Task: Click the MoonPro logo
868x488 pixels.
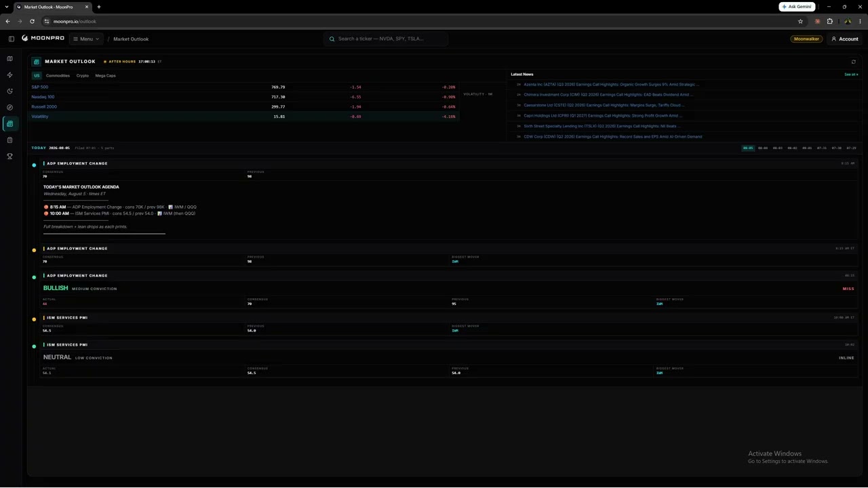Action: 43,39
